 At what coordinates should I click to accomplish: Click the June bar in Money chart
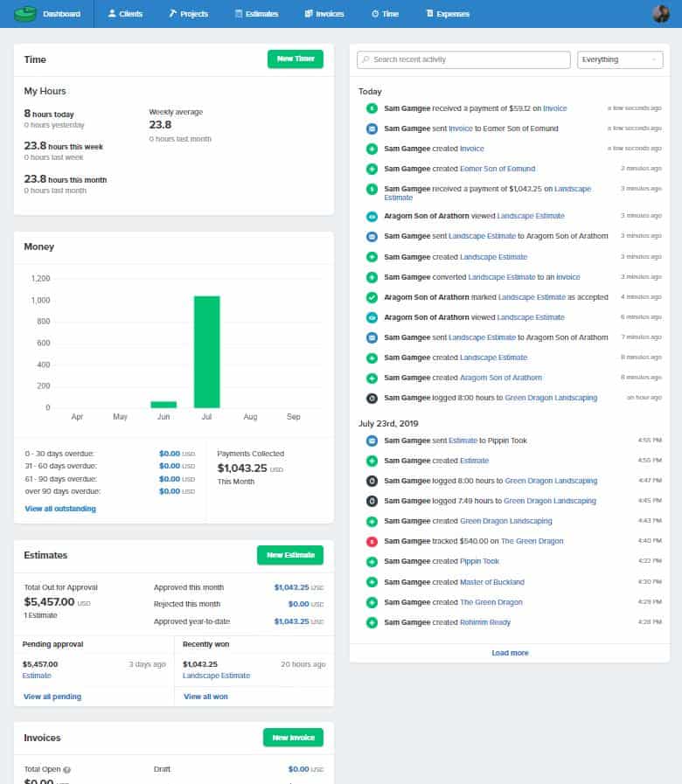tap(164, 405)
